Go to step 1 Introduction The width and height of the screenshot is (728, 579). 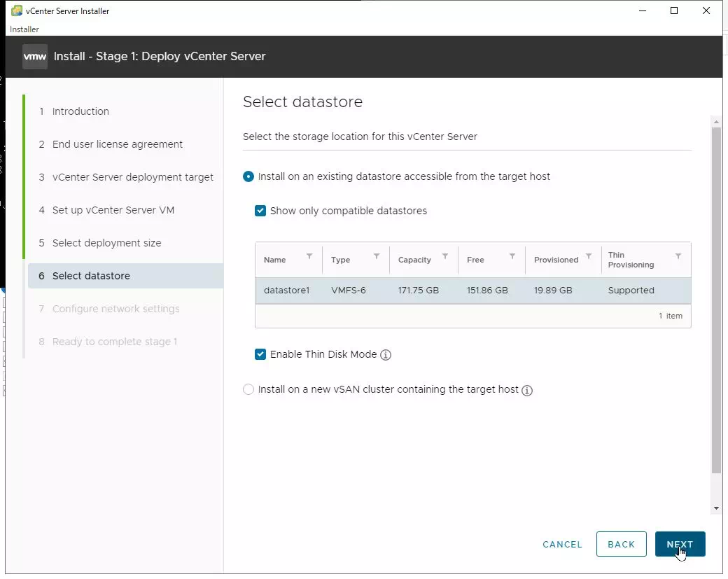click(x=80, y=111)
